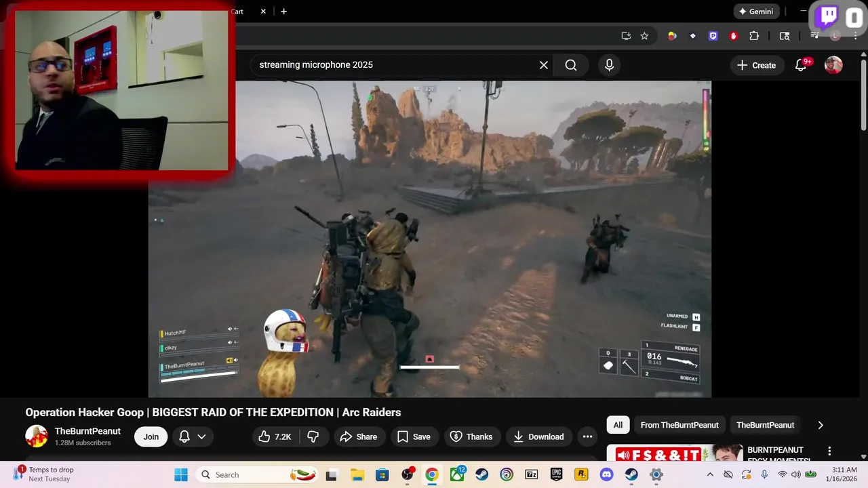Open the Twitch overlay icon
Viewport: 868px width, 488px height.
click(x=828, y=16)
